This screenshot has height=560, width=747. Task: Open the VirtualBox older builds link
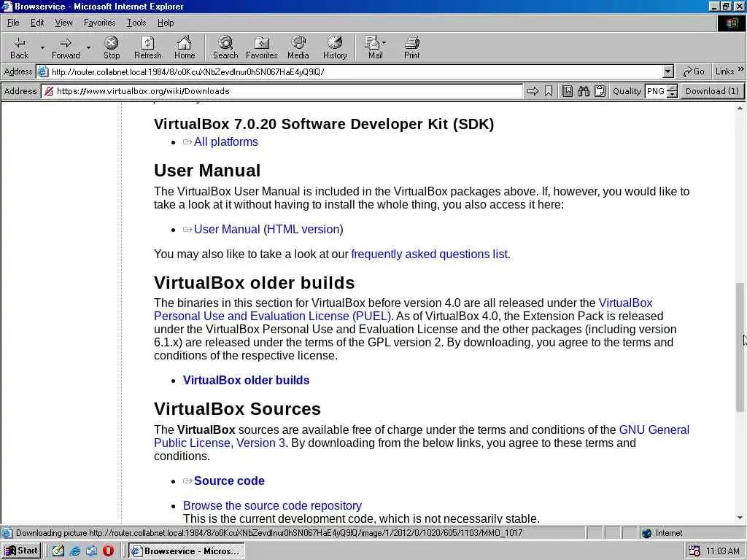[x=247, y=380]
